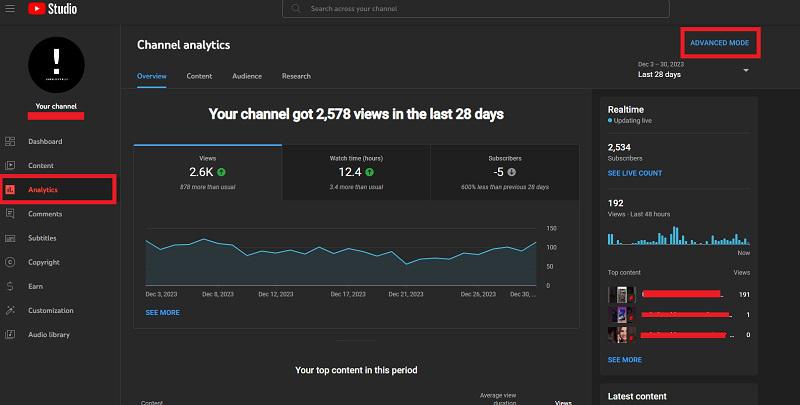Click the Dec 3, 2023 axis label
This screenshot has height=405, width=800.
[x=161, y=294]
